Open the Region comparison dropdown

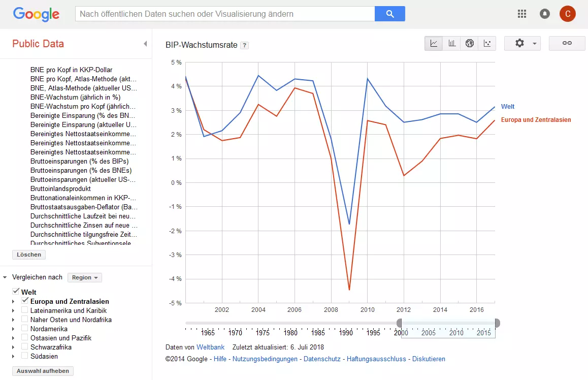click(85, 277)
